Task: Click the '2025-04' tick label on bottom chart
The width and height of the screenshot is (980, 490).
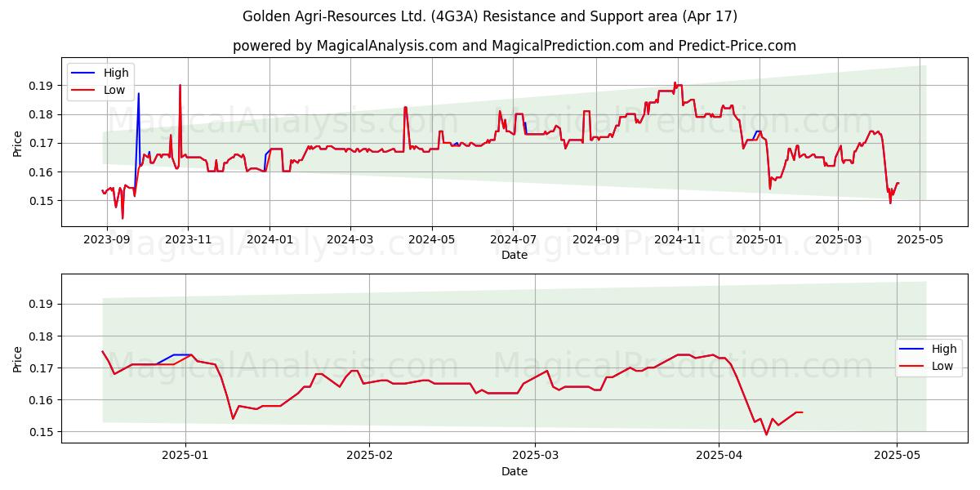Action: 720,456
